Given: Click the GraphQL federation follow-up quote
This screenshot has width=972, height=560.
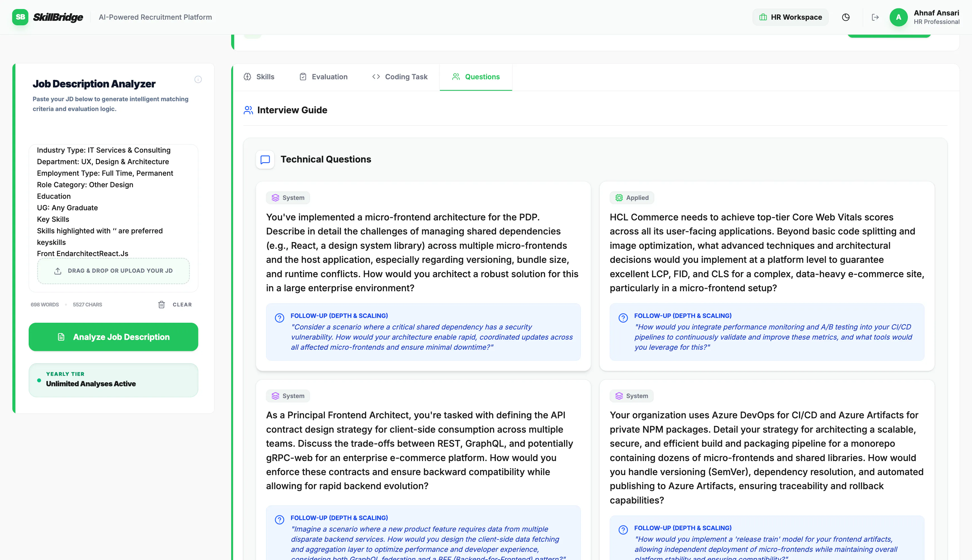Looking at the screenshot, I should pyautogui.click(x=428, y=543).
